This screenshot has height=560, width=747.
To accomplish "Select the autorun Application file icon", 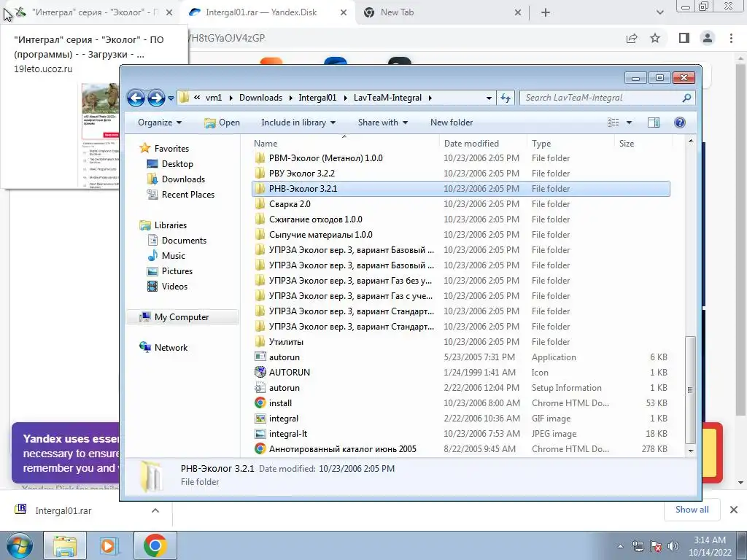I will pos(260,357).
